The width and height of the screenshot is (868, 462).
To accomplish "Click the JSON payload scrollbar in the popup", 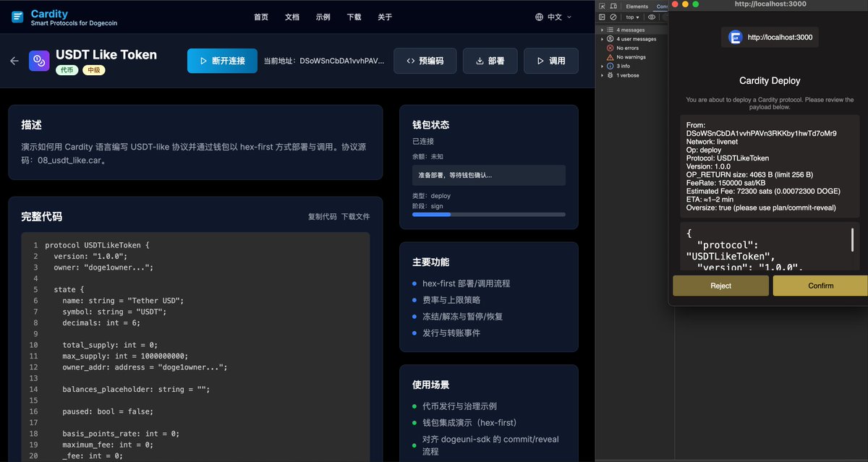I will tap(852, 239).
